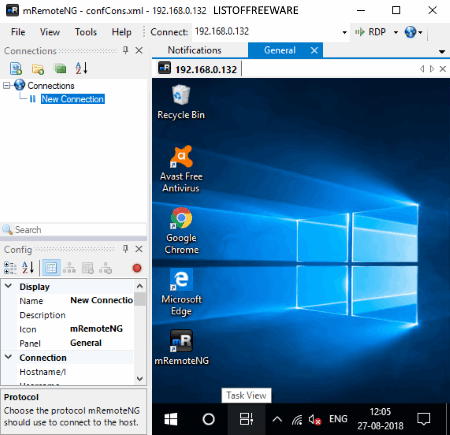Open the panel tab list dropdown arrow
This screenshot has height=435, width=450.
point(442,52)
